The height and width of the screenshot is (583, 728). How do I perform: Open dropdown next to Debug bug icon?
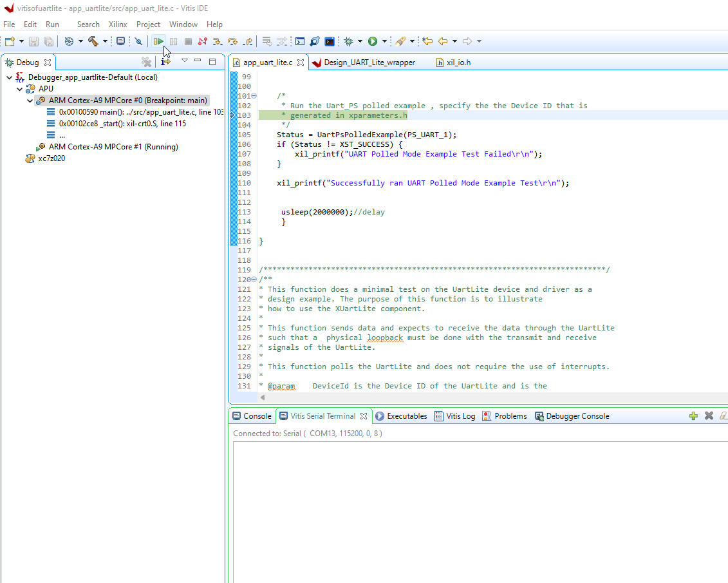coord(360,41)
